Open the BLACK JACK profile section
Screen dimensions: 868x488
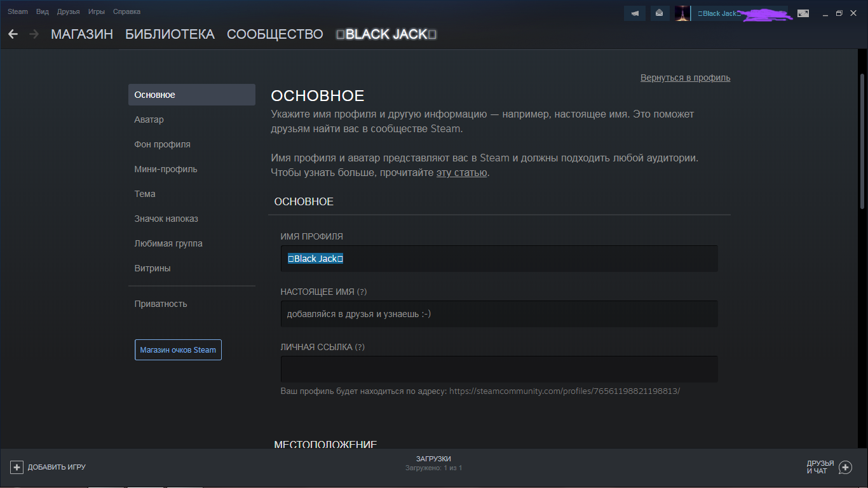click(x=386, y=34)
